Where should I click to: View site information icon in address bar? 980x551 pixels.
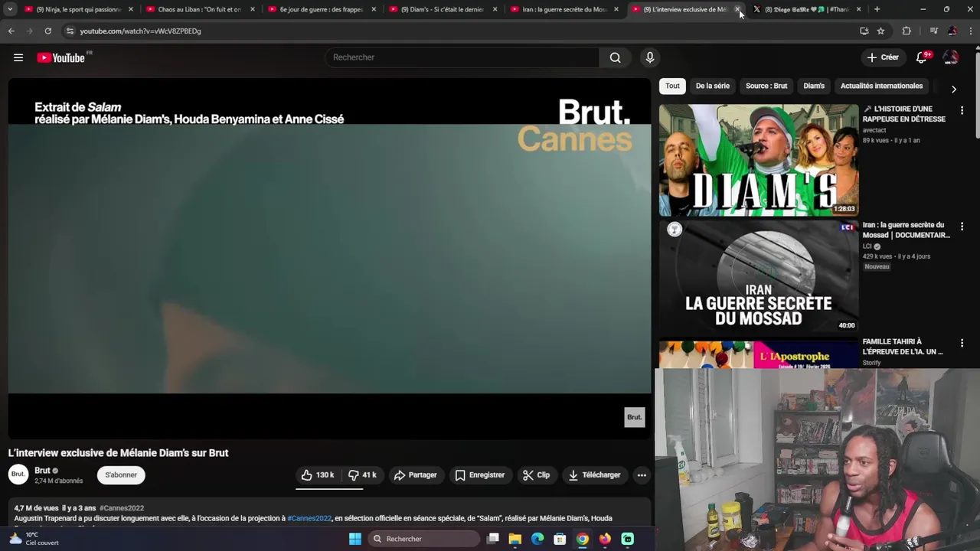click(x=70, y=31)
